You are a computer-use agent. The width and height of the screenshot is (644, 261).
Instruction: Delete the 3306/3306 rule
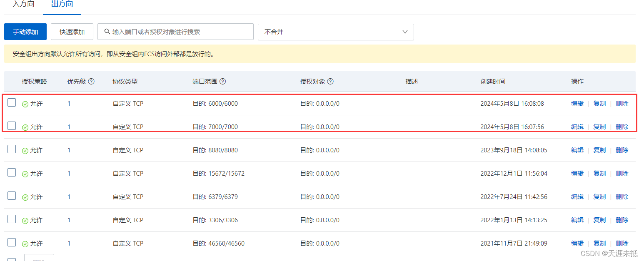pos(622,220)
